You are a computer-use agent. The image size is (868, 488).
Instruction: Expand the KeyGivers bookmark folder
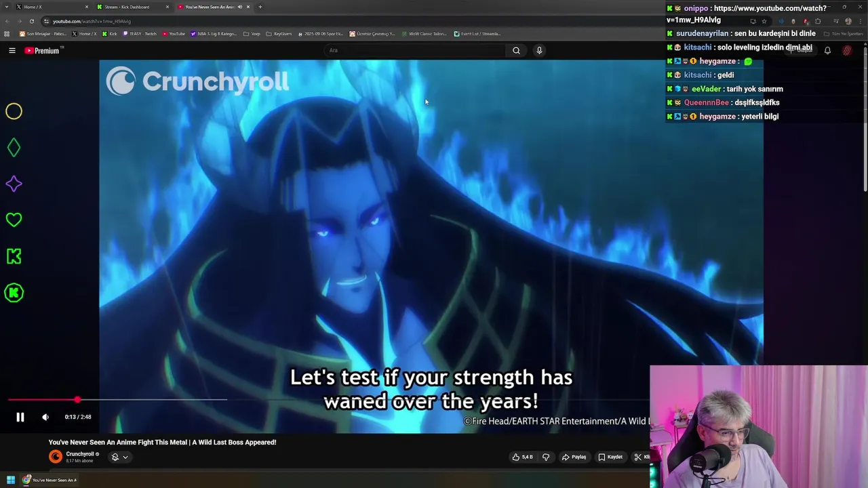279,33
